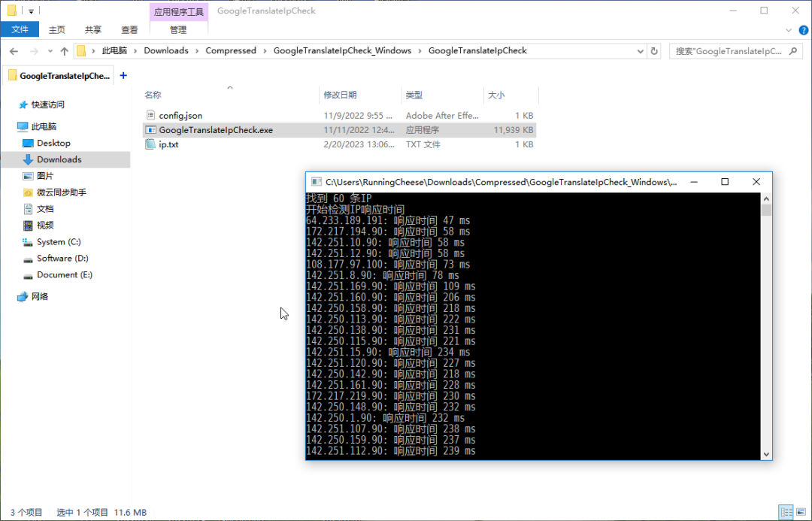Click Compressed in the address breadcrumb

[x=231, y=51]
